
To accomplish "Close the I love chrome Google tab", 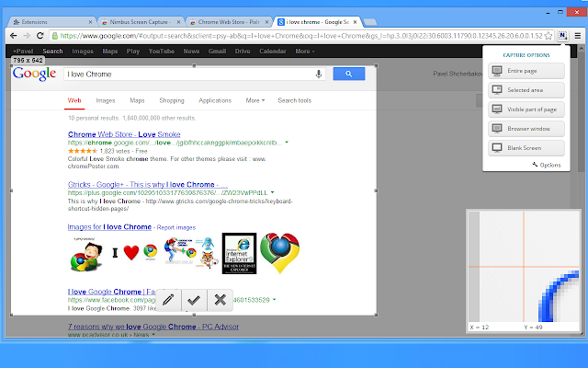I will click(x=355, y=22).
